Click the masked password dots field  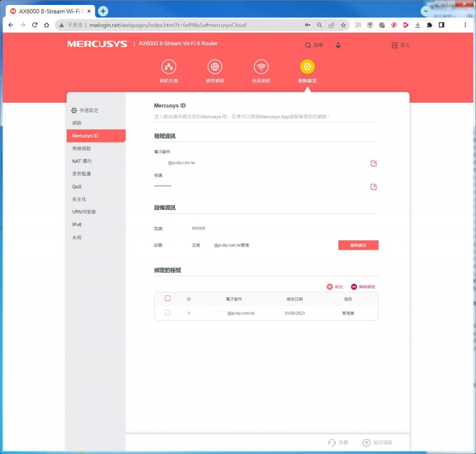(x=162, y=186)
